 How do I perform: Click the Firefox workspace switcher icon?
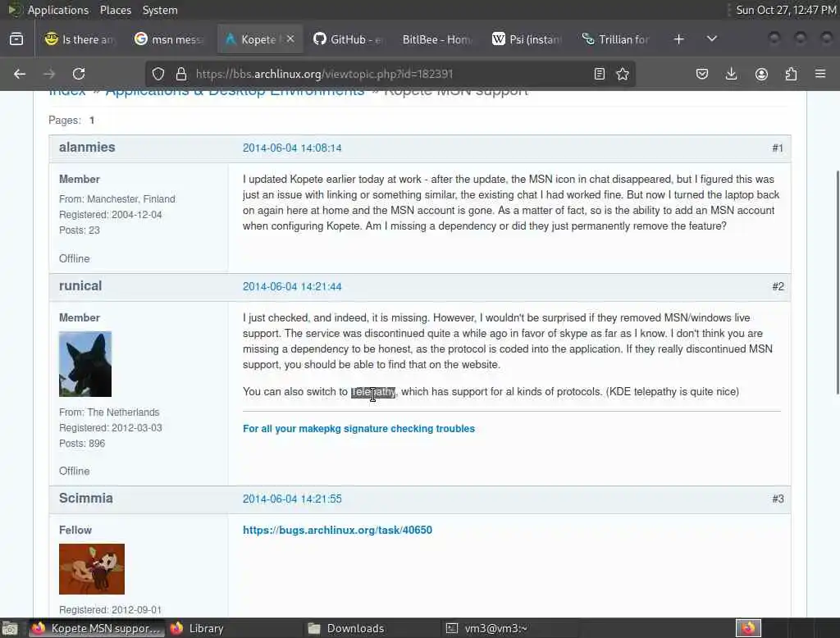point(748,628)
